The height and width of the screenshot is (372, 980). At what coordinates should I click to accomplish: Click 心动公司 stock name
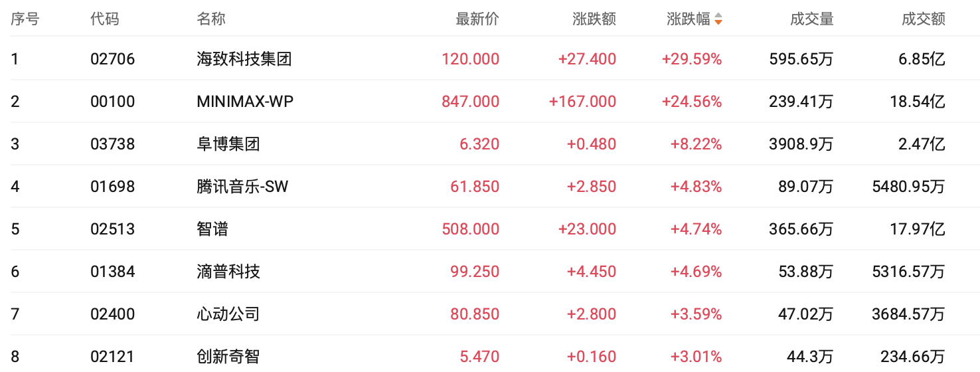pos(228,314)
